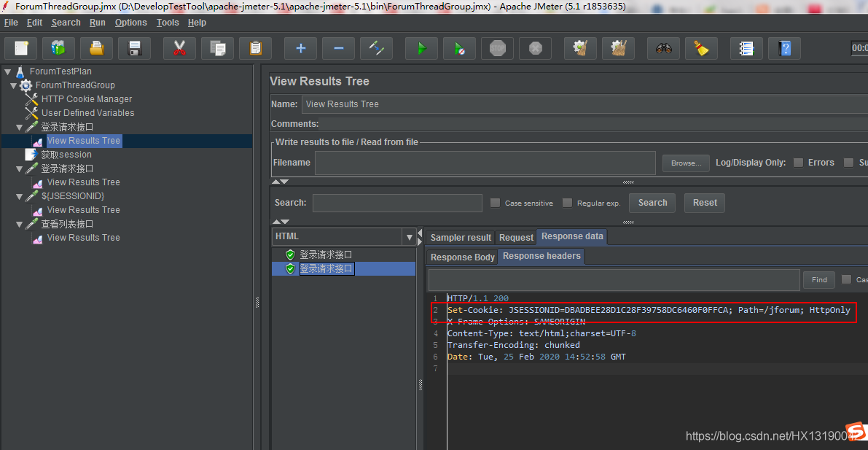Click the Search text field
Image resolution: width=868 pixels, height=450 pixels.
point(397,203)
